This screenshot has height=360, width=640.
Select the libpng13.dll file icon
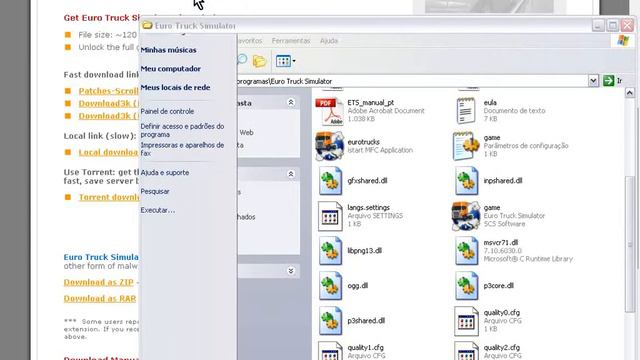[x=330, y=251]
